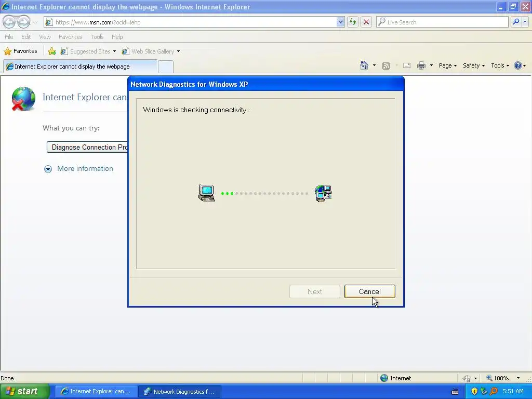Switch to Network Diagnostics taskbar button
The image size is (532, 399).
(180, 391)
